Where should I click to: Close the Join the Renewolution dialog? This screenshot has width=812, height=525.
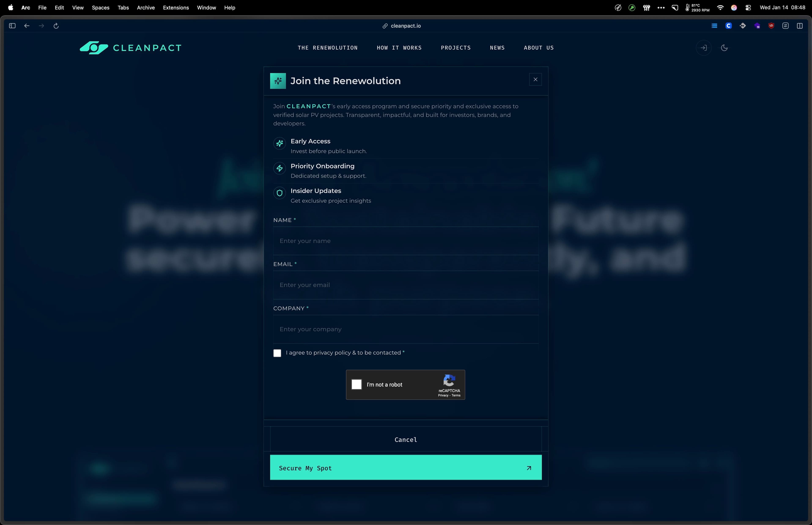535,80
